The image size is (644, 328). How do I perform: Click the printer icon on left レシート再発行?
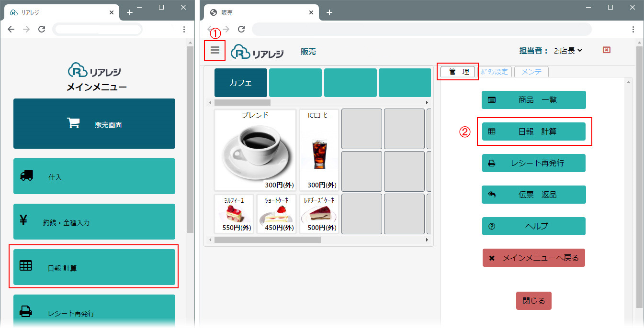tap(26, 311)
